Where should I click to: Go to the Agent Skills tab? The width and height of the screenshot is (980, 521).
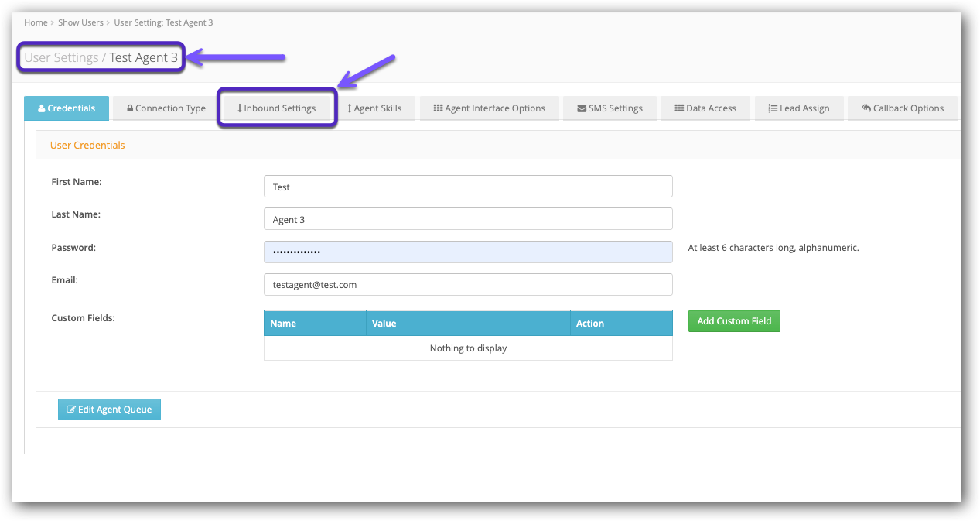coord(374,108)
